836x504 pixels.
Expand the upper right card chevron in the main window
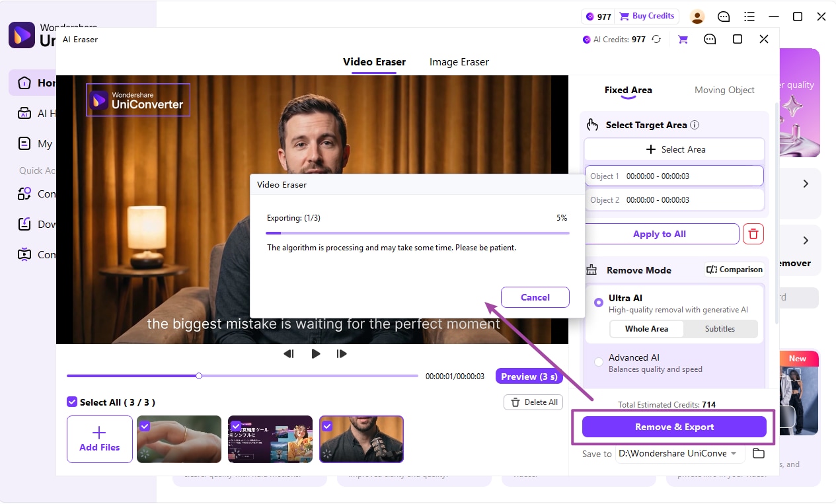(806, 184)
